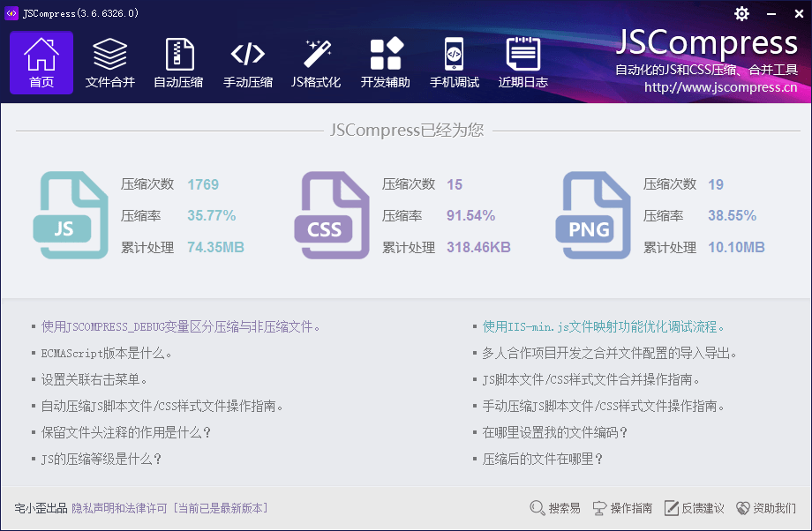The height and width of the screenshot is (531, 812).
Task: Open settings via the gear icon
Action: click(741, 13)
